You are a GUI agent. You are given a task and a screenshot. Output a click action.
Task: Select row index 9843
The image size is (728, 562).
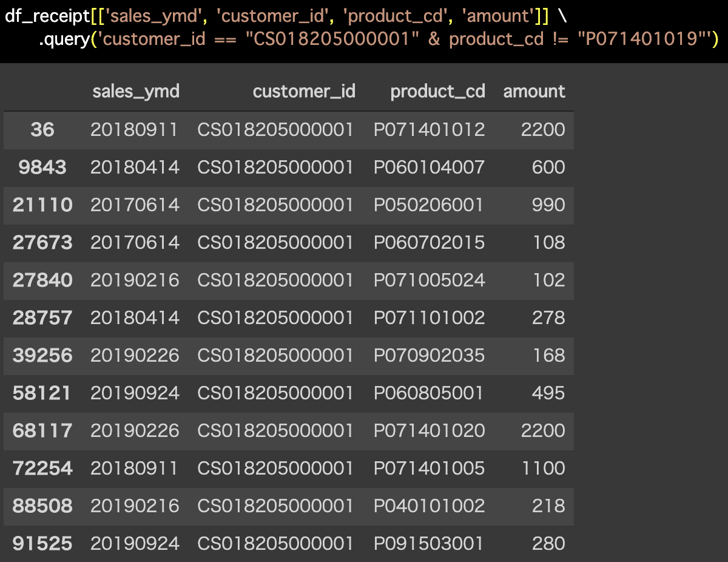(x=42, y=167)
